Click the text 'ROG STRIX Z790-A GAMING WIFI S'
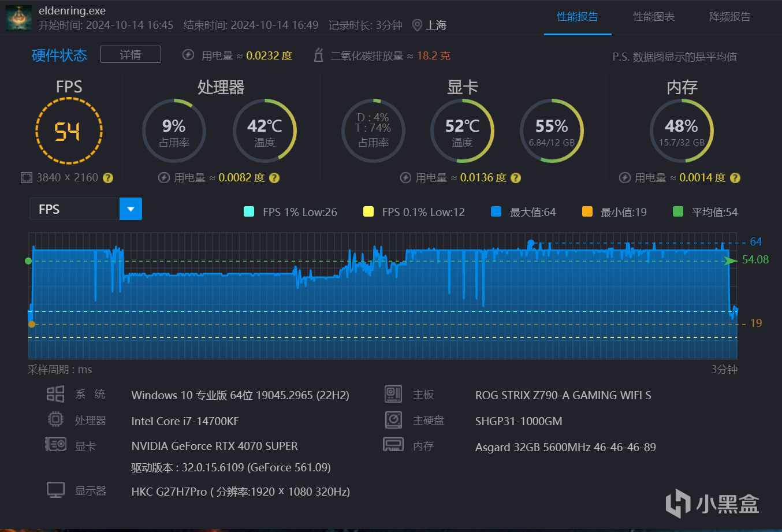The width and height of the screenshot is (782, 532). pyautogui.click(x=563, y=396)
